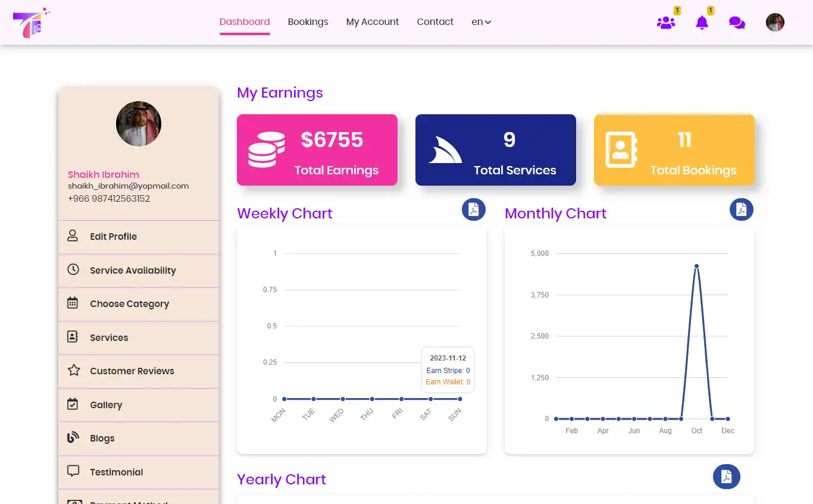Click the Choose Category calendar icon
Screen dimensions: 813x504
73,303
